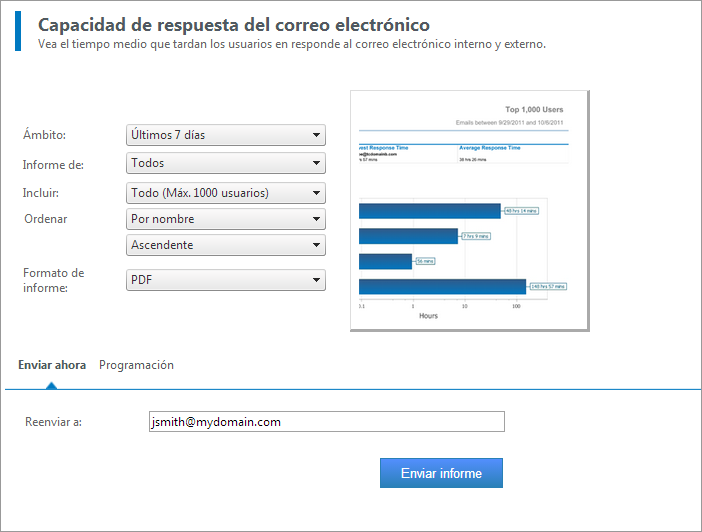Click the 48 hrs 14 mins bar in preview
Screen dimensions: 702x532
click(429, 211)
